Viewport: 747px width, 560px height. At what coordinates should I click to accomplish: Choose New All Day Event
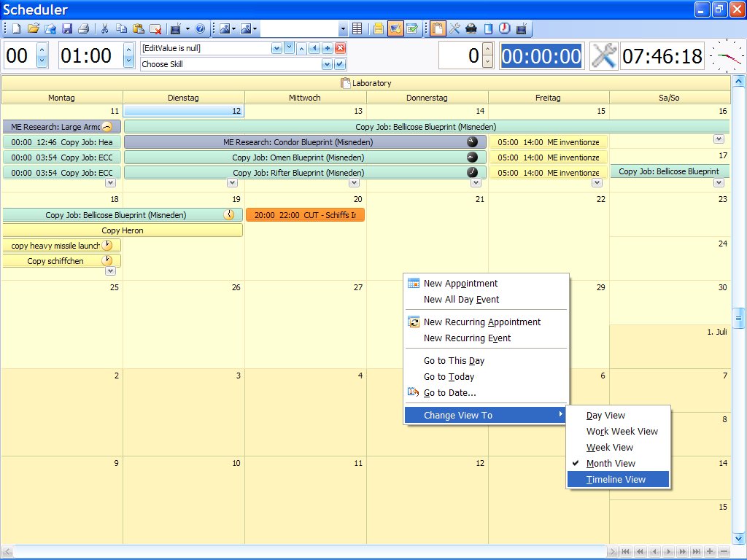pyautogui.click(x=486, y=300)
